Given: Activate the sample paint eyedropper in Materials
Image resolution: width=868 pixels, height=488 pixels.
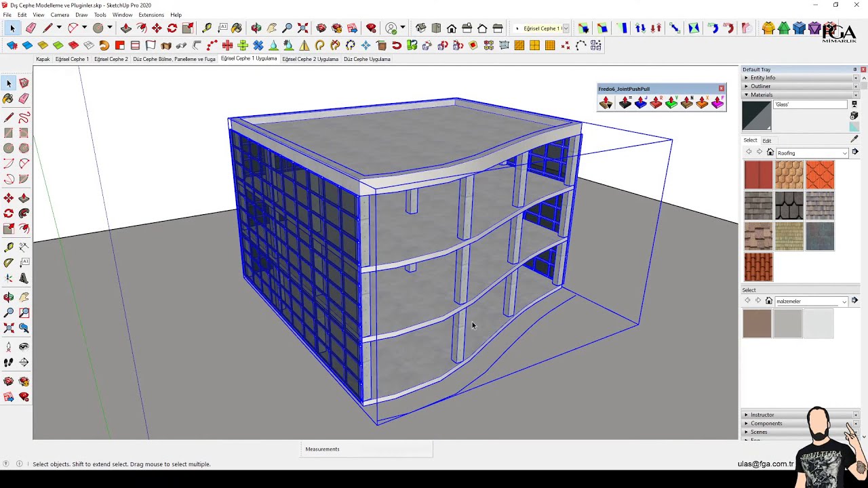Looking at the screenshot, I should pos(854,139).
